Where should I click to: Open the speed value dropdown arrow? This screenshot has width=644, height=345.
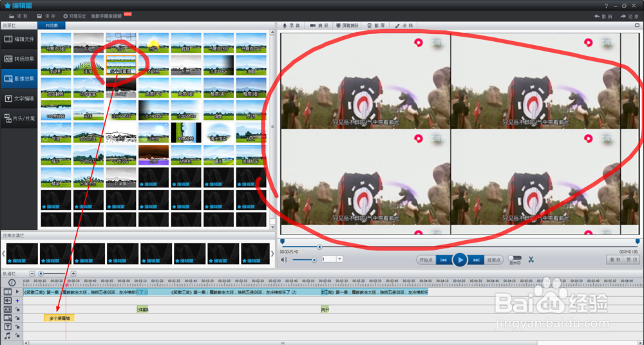point(339,259)
